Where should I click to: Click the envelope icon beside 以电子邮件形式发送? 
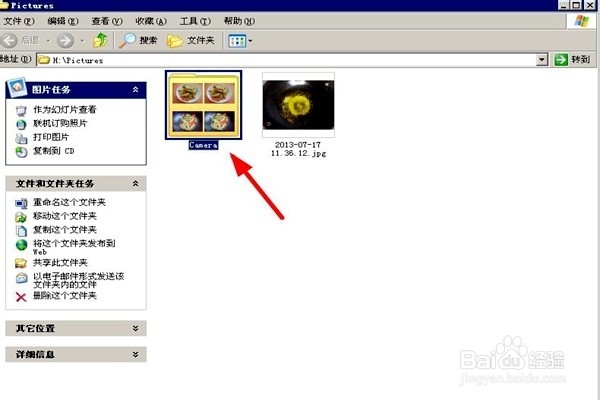[x=21, y=278]
